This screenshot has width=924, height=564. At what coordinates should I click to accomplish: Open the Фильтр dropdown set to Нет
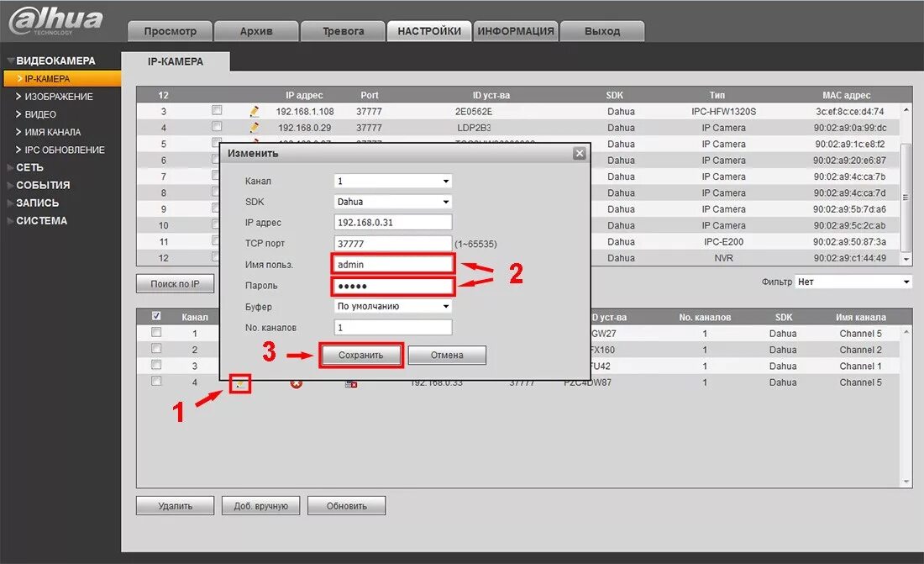tap(853, 282)
